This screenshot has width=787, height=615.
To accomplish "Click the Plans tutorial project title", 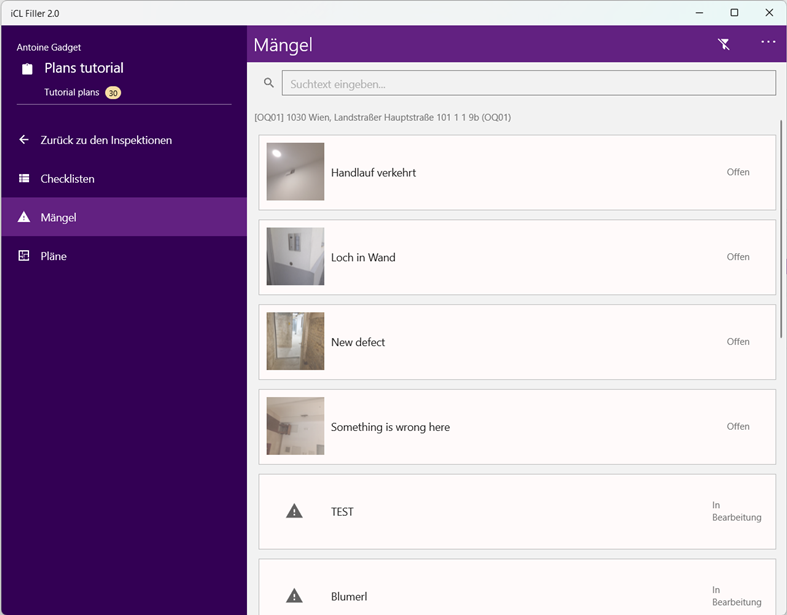I will click(84, 68).
